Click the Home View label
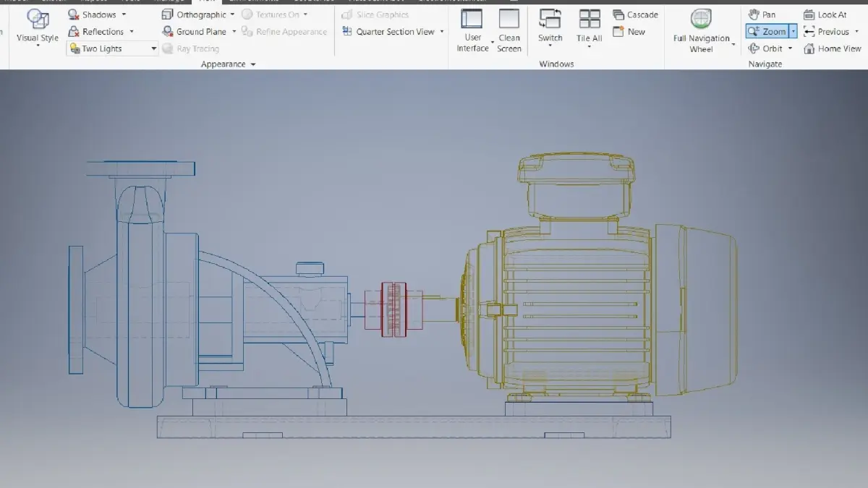This screenshot has width=868, height=488. [x=840, y=48]
